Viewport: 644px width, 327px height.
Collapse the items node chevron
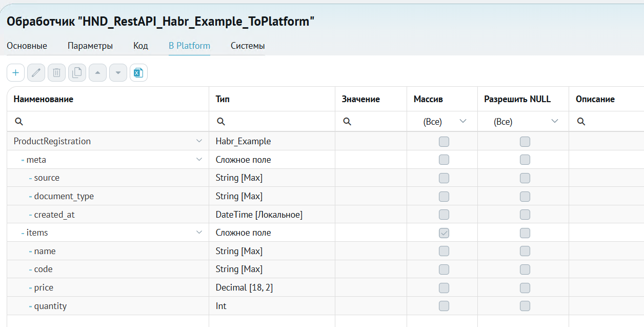point(199,233)
